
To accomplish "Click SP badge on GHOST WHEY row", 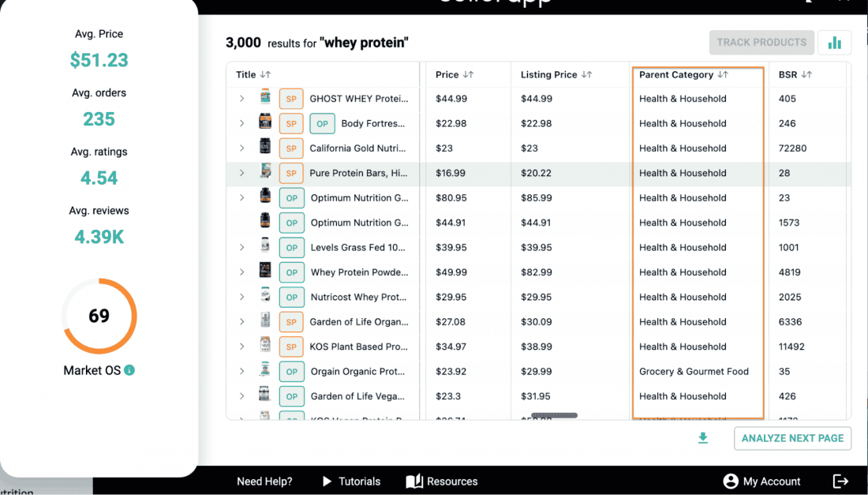I will pyautogui.click(x=291, y=99).
